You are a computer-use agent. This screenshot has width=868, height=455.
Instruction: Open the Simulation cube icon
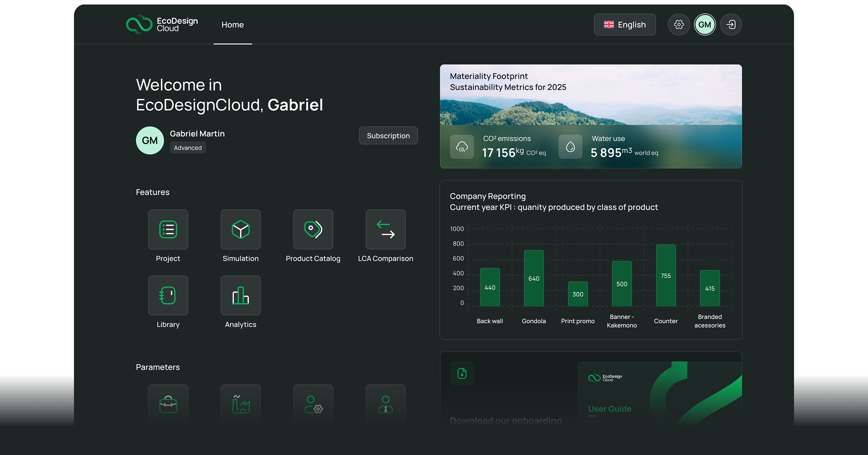[x=241, y=229]
